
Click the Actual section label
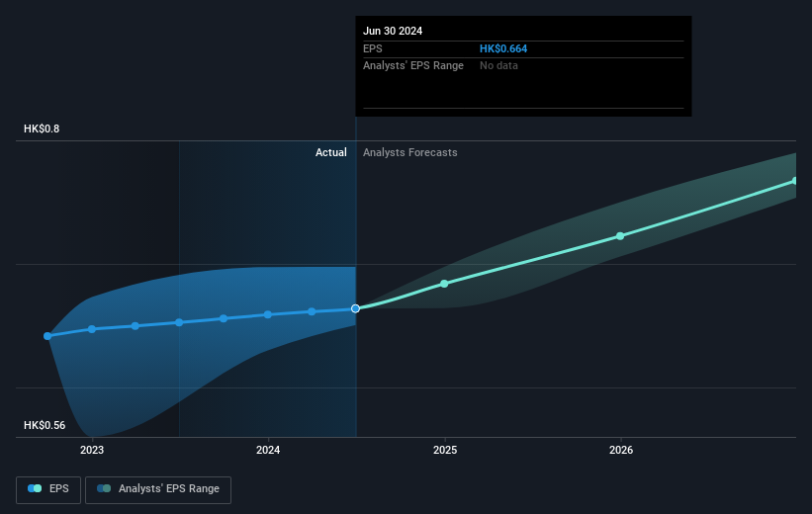pos(331,152)
